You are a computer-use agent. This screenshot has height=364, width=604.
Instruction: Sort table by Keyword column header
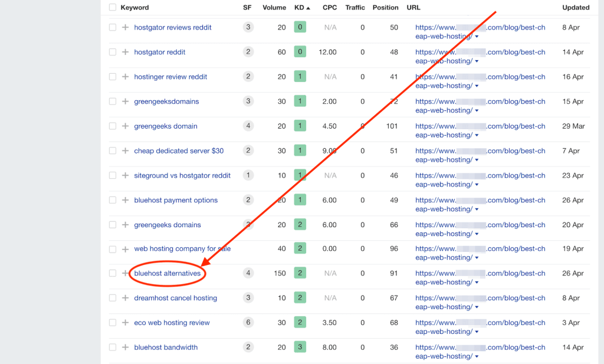point(134,7)
